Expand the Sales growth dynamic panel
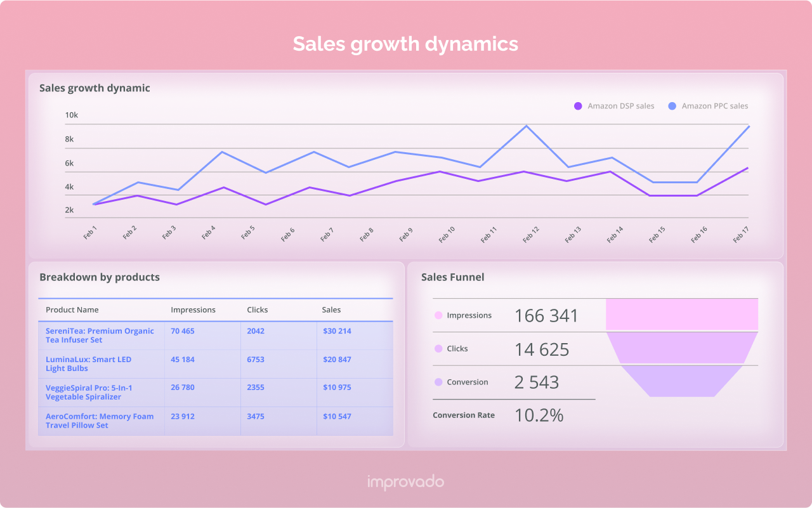The height and width of the screenshot is (508, 812). 94,88
